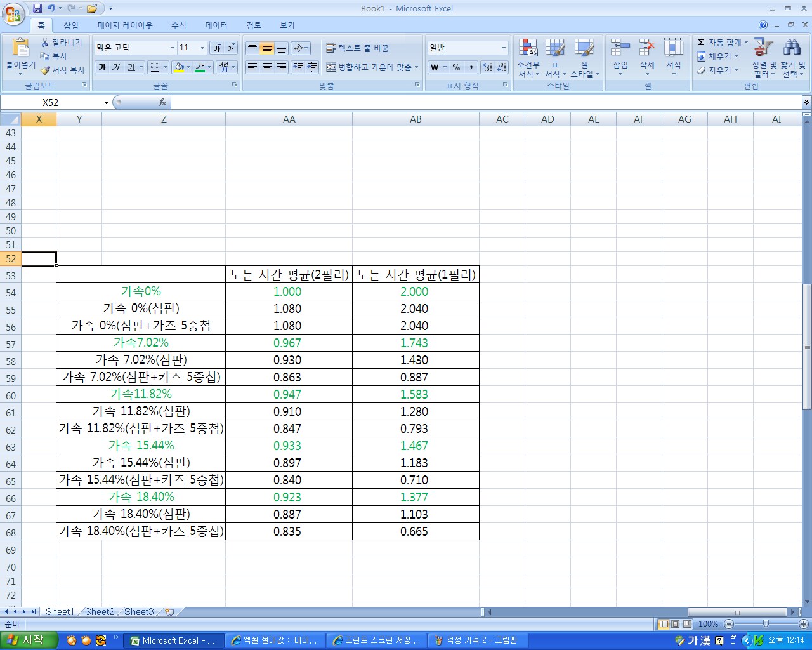Open the font name dropdown (맑은 고딕)
The height and width of the screenshot is (650, 812).
pyautogui.click(x=173, y=48)
